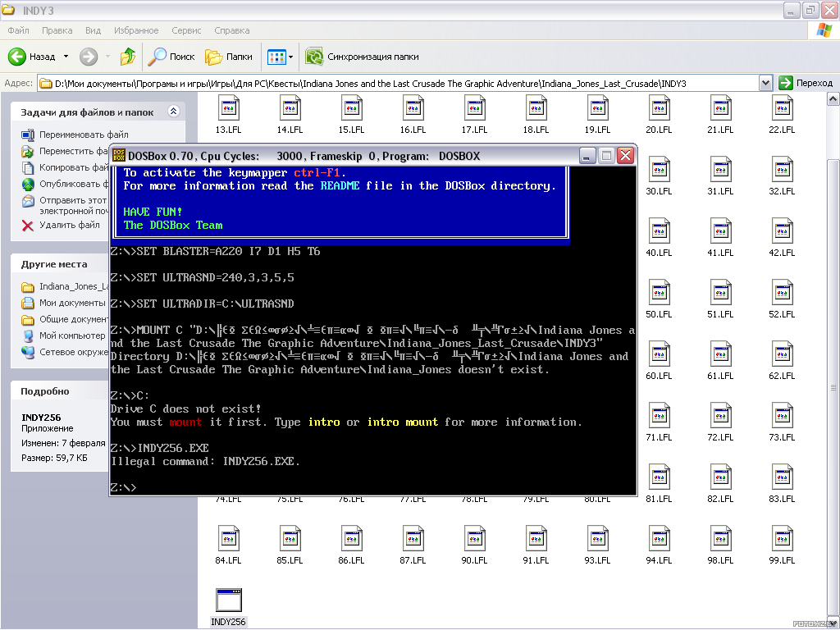This screenshot has width=840, height=630.
Task: Select the 22.LFL file icon
Action: point(782,107)
